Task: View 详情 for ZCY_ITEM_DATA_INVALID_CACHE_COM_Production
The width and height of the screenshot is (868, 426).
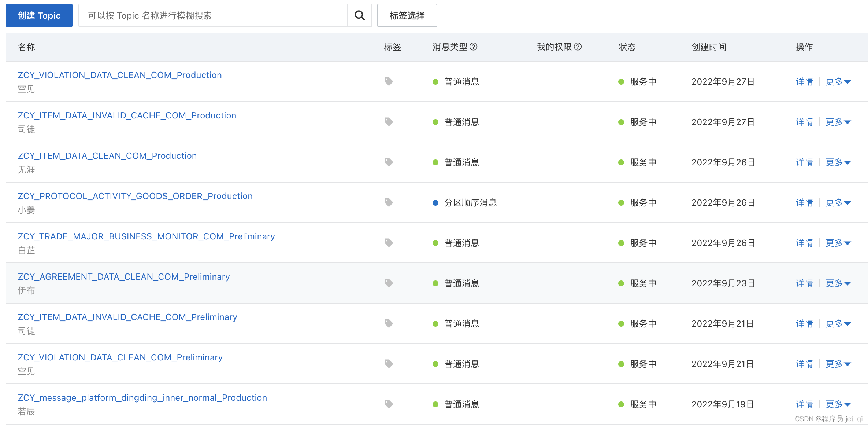Action: click(804, 122)
